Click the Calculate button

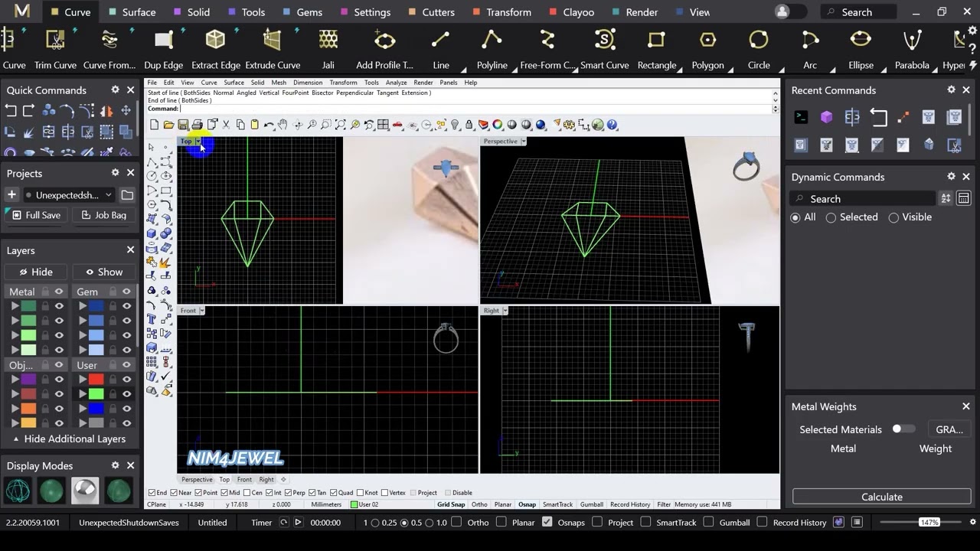coord(882,497)
